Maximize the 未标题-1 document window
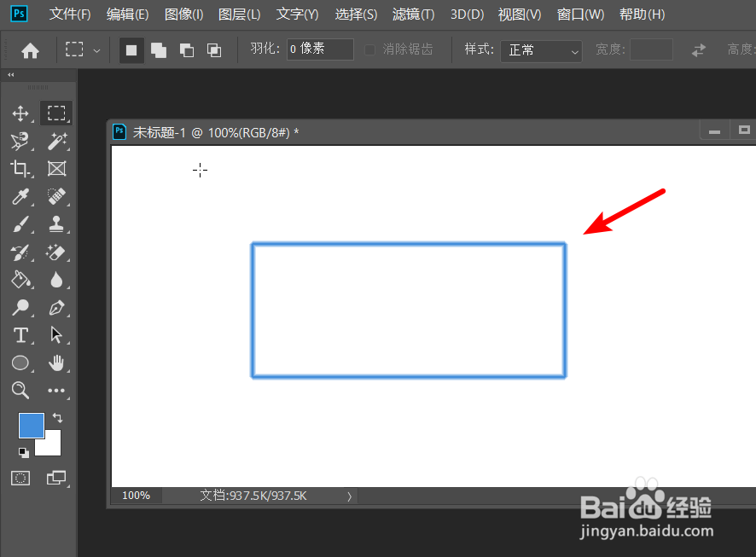Image resolution: width=756 pixels, height=557 pixels. [744, 131]
